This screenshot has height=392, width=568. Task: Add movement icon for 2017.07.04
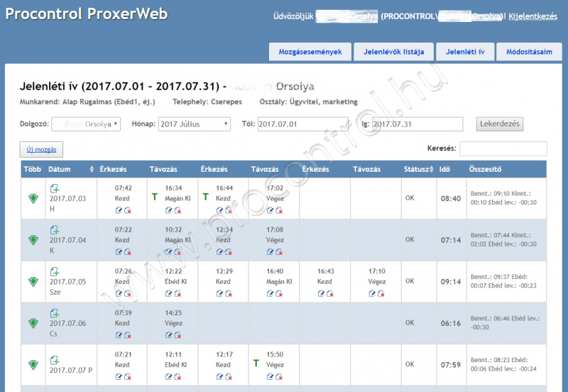point(55,230)
